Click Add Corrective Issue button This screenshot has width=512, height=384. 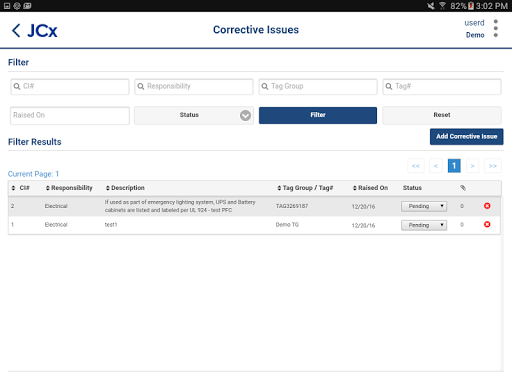point(466,137)
